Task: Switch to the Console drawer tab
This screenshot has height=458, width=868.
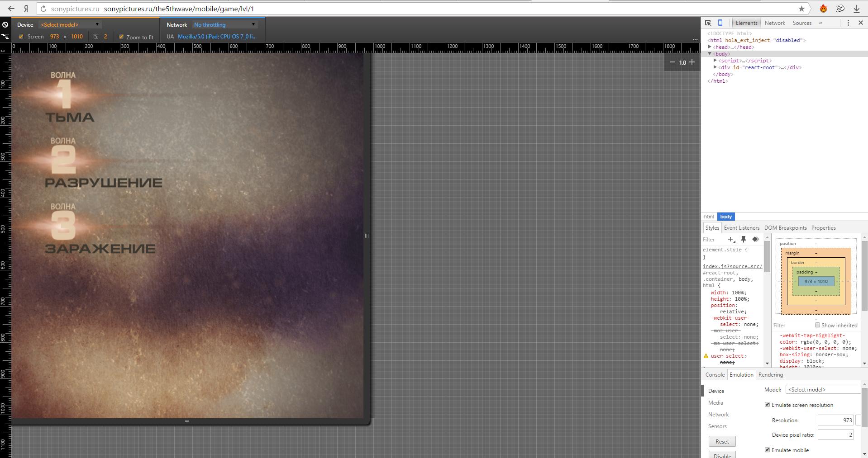Action: pyautogui.click(x=715, y=374)
